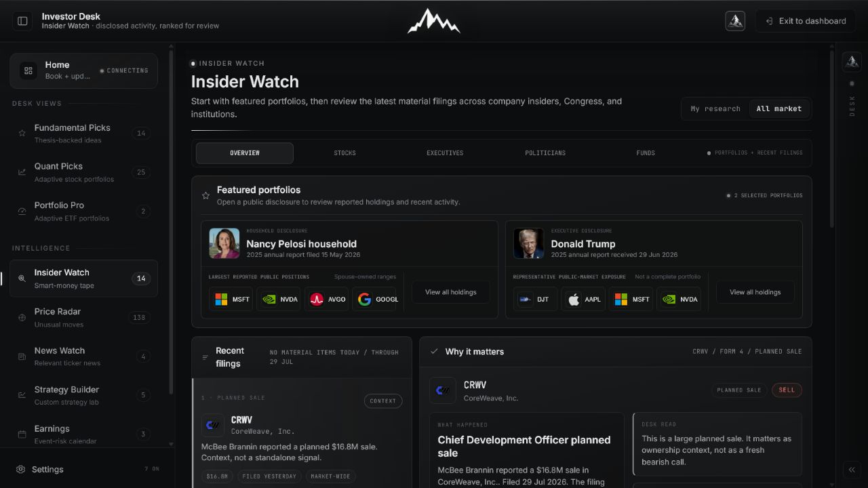
Task: Click the FILED YESTERDAY tag
Action: [x=270, y=476]
